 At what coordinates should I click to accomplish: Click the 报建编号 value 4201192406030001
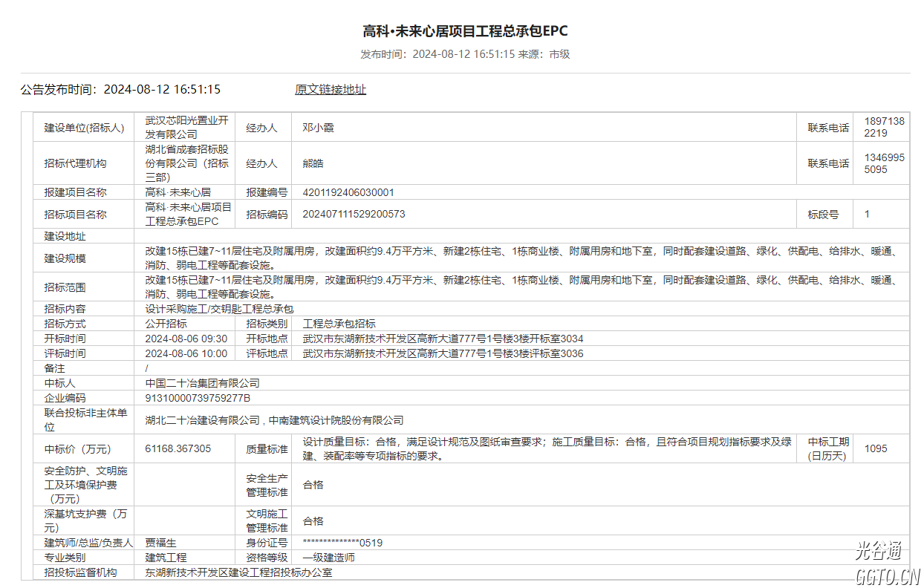click(x=348, y=192)
